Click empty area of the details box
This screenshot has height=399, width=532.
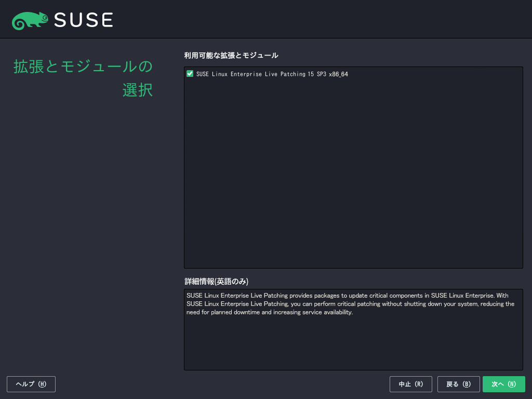tap(353, 343)
